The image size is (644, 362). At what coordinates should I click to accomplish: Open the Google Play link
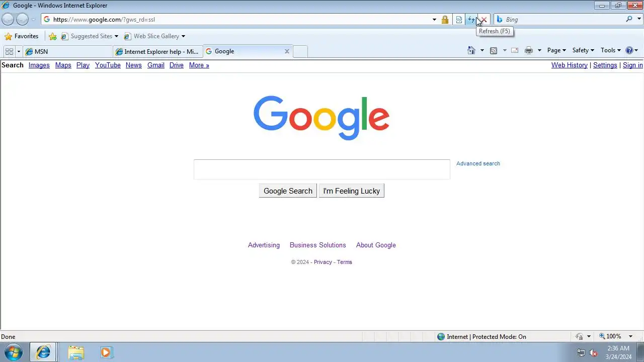pos(83,65)
